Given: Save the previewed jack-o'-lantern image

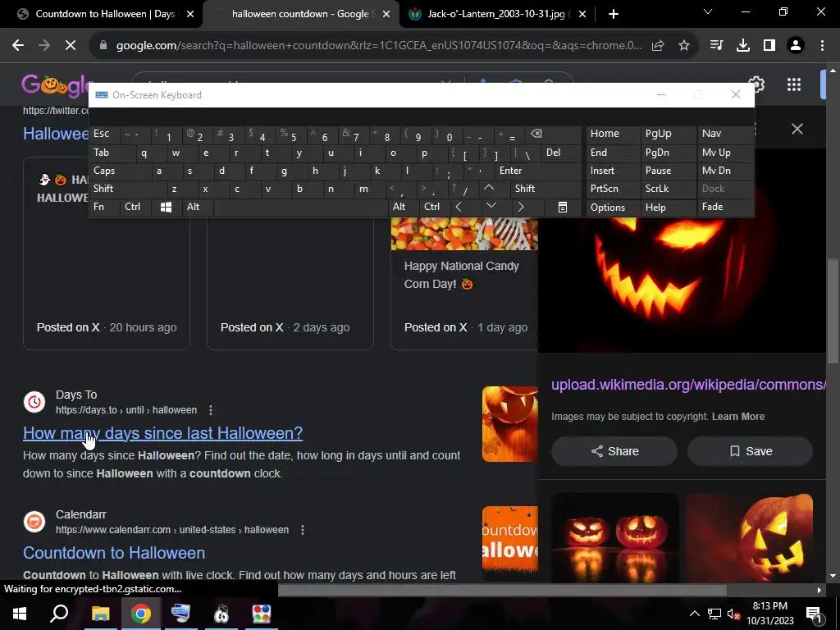Looking at the screenshot, I should [750, 451].
